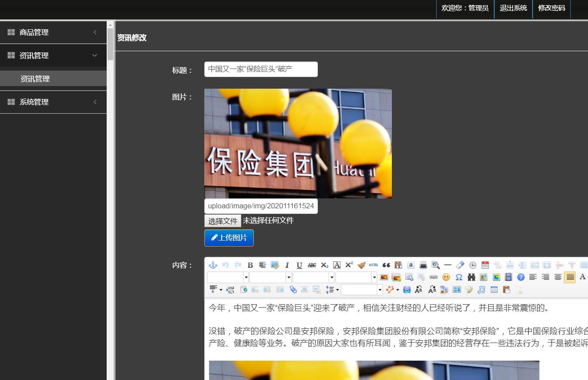Insert table with the grid icon
The width and height of the screenshot is (588, 380).
[x=494, y=290]
